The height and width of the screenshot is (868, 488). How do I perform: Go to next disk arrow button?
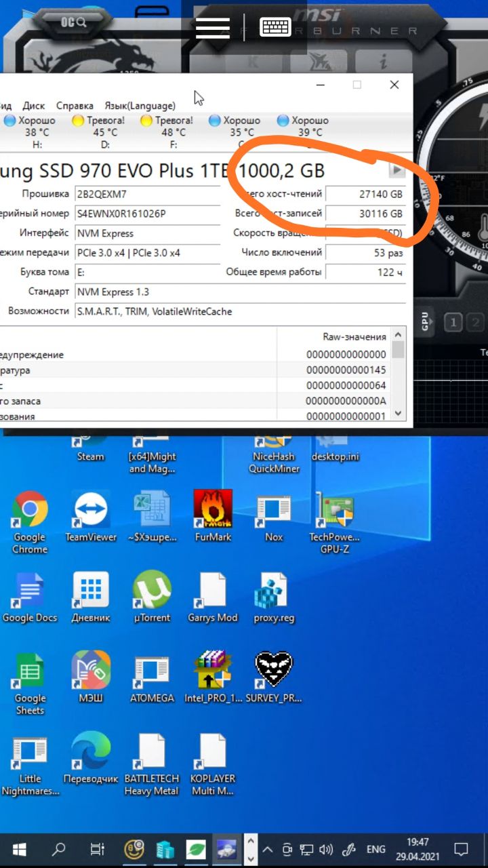tap(396, 170)
